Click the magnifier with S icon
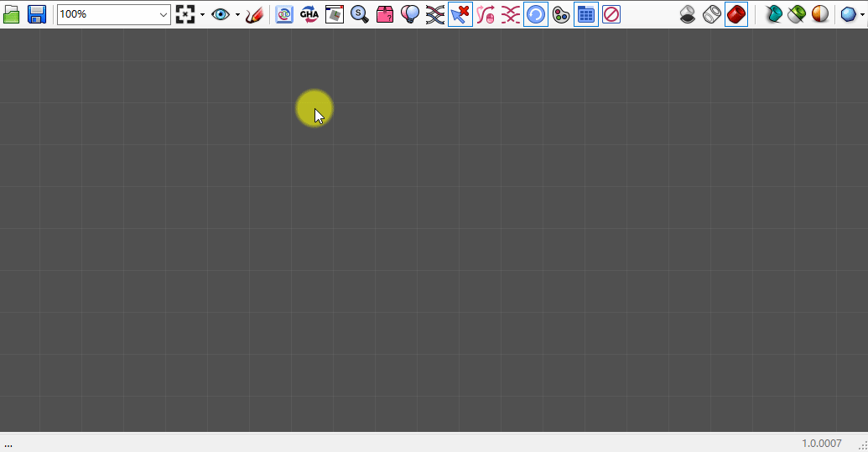 [x=359, y=14]
